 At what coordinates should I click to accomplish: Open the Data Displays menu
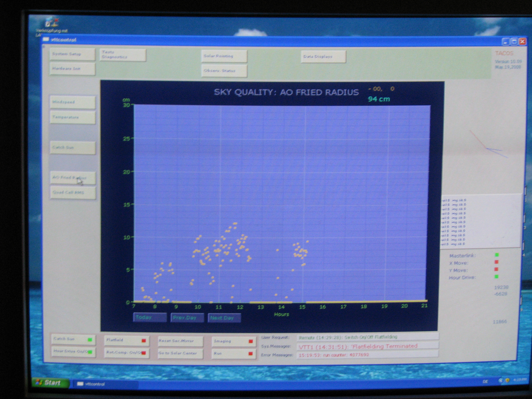coord(323,57)
